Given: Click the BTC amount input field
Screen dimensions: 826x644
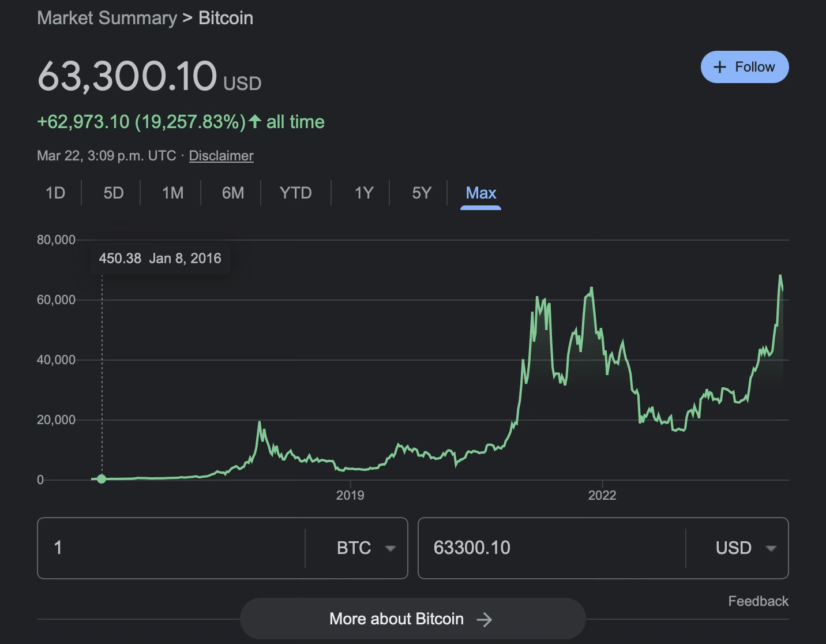Looking at the screenshot, I should [171, 548].
